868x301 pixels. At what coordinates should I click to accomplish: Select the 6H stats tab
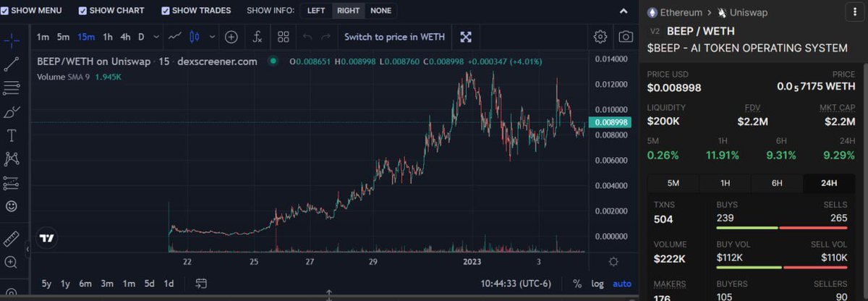click(777, 183)
